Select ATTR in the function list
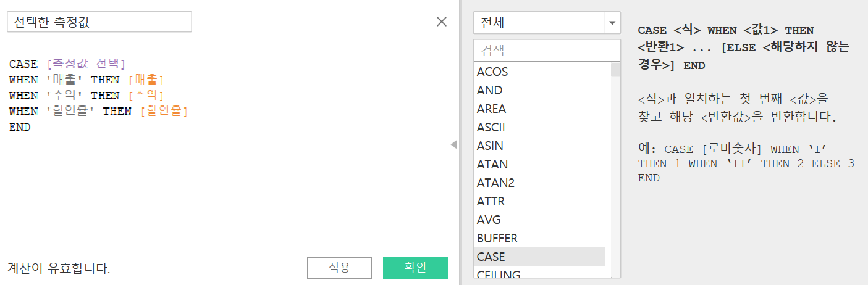The image size is (868, 285). pos(541,201)
